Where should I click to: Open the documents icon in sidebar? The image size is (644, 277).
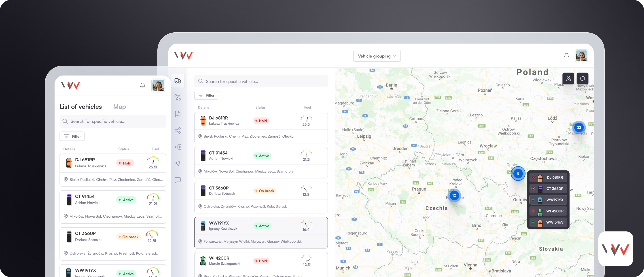tap(178, 114)
